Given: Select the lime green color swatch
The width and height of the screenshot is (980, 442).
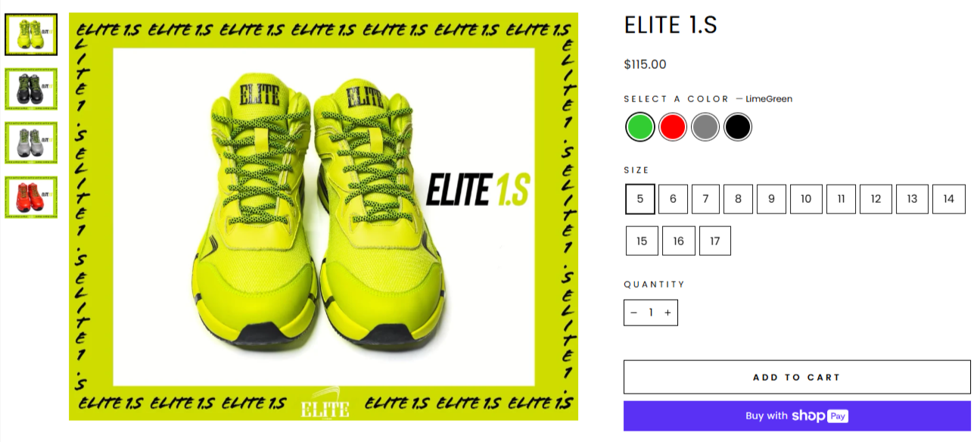Looking at the screenshot, I should (x=640, y=127).
